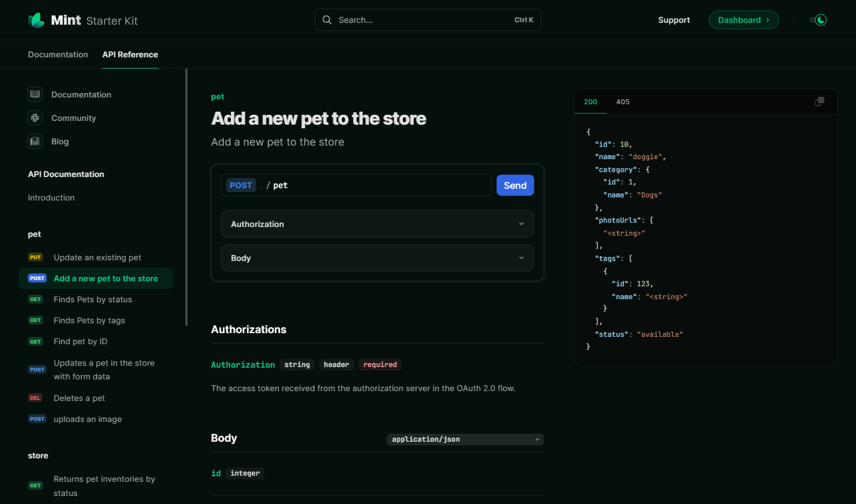This screenshot has width=856, height=504.
Task: Click the Blog icon in the sidebar
Action: [x=35, y=141]
